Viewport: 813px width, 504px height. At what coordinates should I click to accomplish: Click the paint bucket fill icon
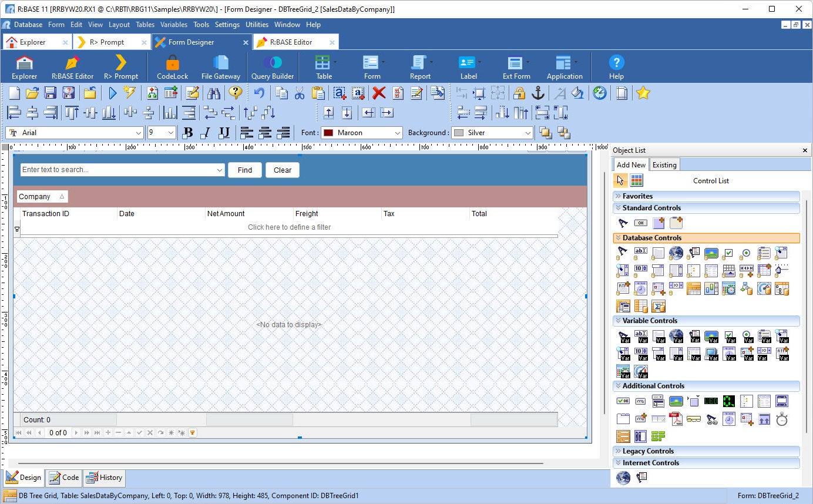point(578,93)
